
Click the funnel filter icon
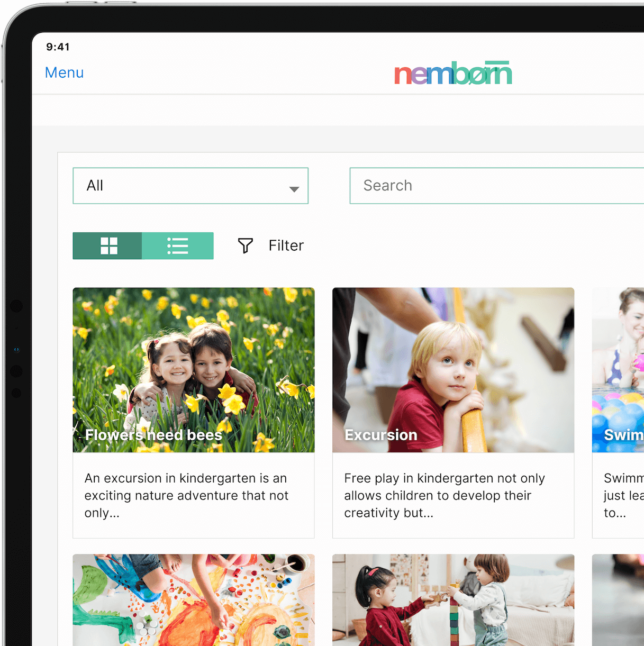tap(246, 245)
